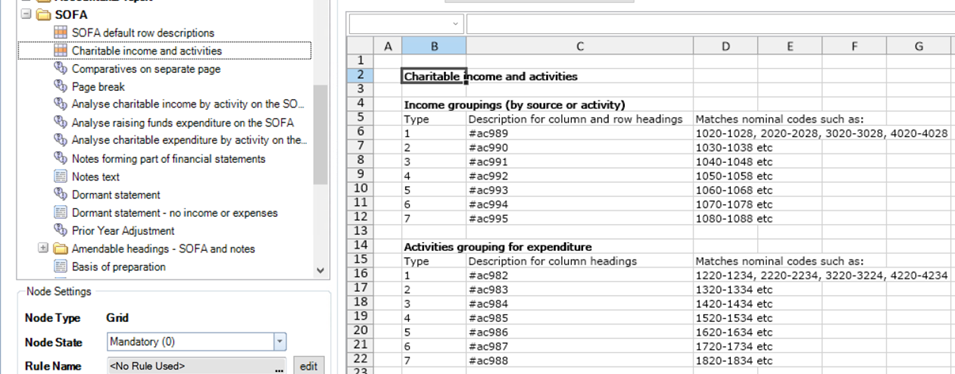Click grid icon of SOFA default row descriptions
The image size is (955, 374).
[x=60, y=32]
